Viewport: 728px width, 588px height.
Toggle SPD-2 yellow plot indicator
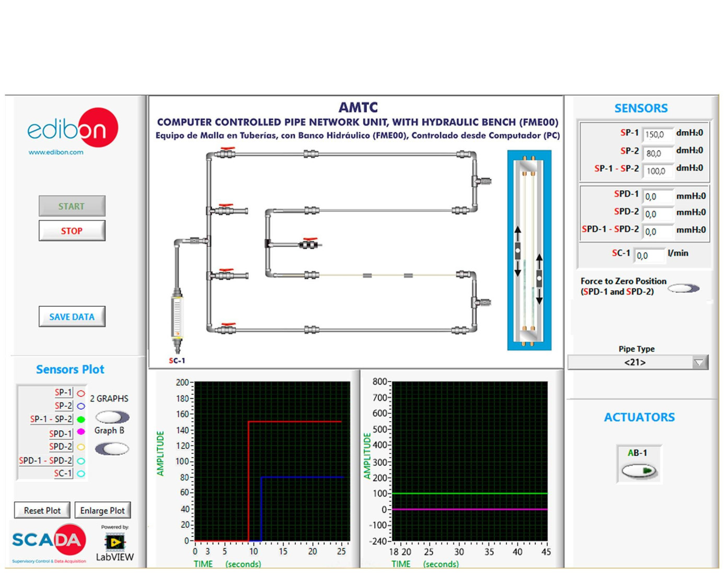(81, 447)
